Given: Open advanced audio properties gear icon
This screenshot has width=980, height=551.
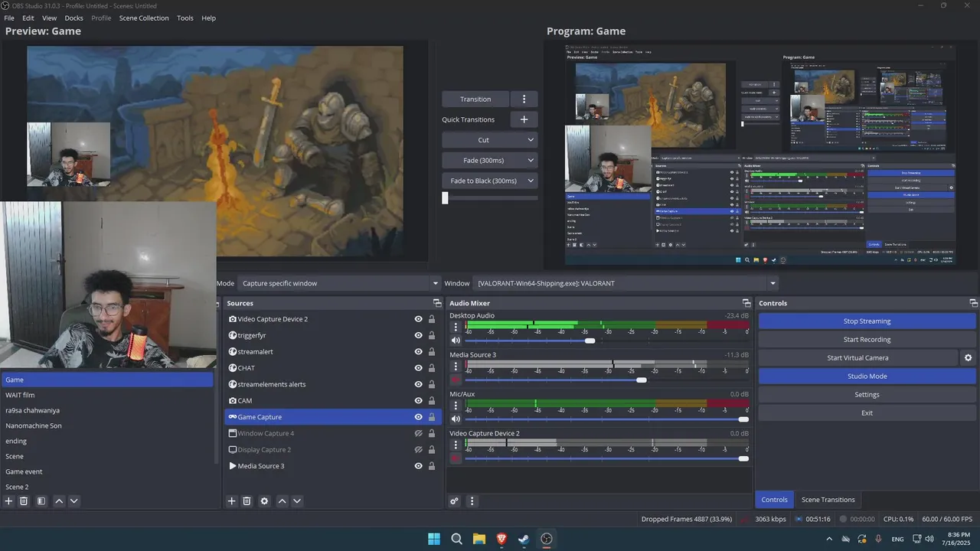Looking at the screenshot, I should (454, 501).
